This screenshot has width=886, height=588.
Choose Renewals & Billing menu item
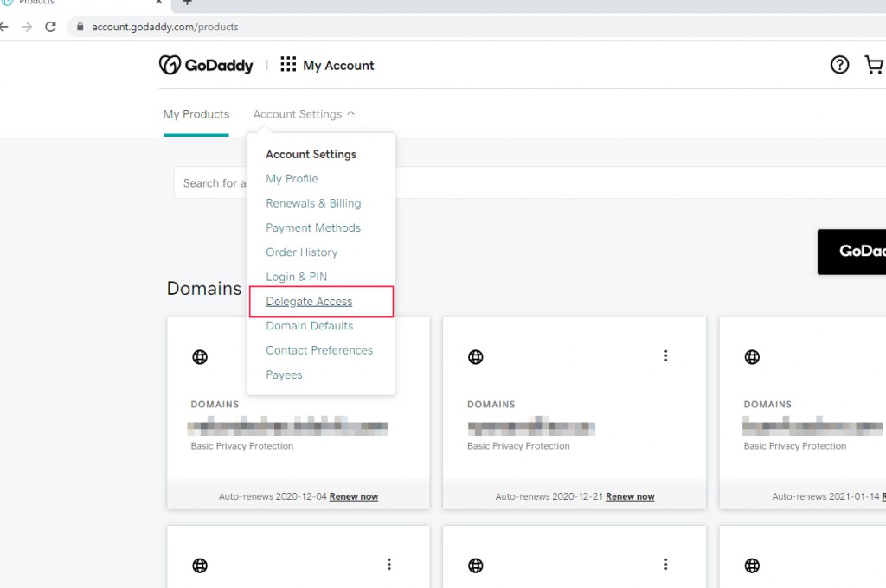click(313, 203)
